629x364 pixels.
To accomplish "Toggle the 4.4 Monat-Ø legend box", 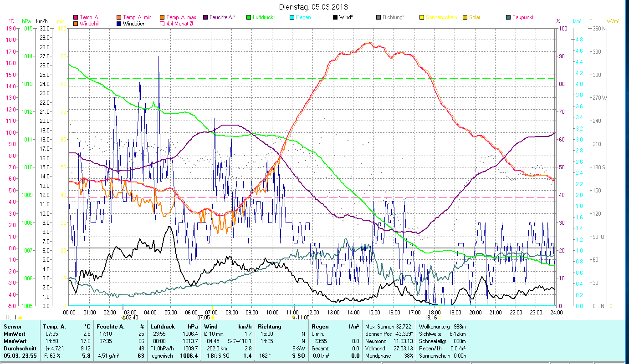I will coord(162,23).
